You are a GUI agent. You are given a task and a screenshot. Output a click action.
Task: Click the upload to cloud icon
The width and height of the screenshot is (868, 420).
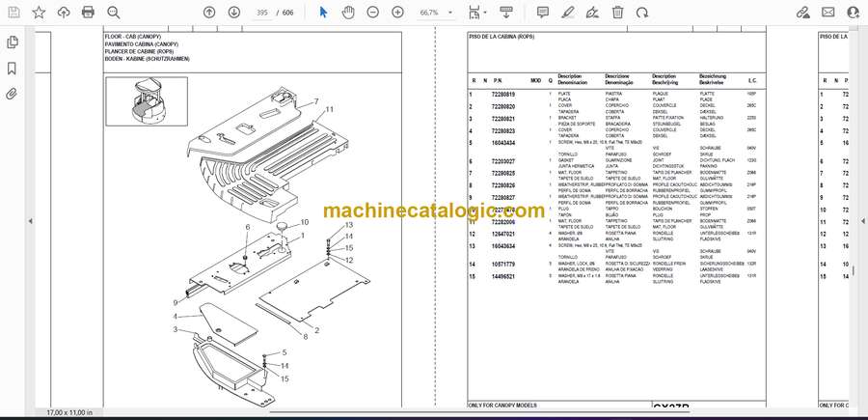tap(64, 13)
